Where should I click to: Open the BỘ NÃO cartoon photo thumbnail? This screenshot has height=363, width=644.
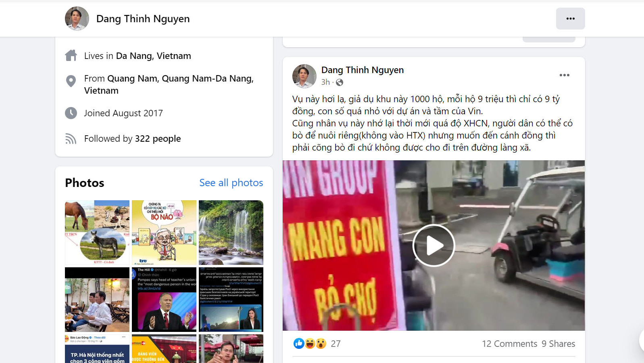click(164, 233)
